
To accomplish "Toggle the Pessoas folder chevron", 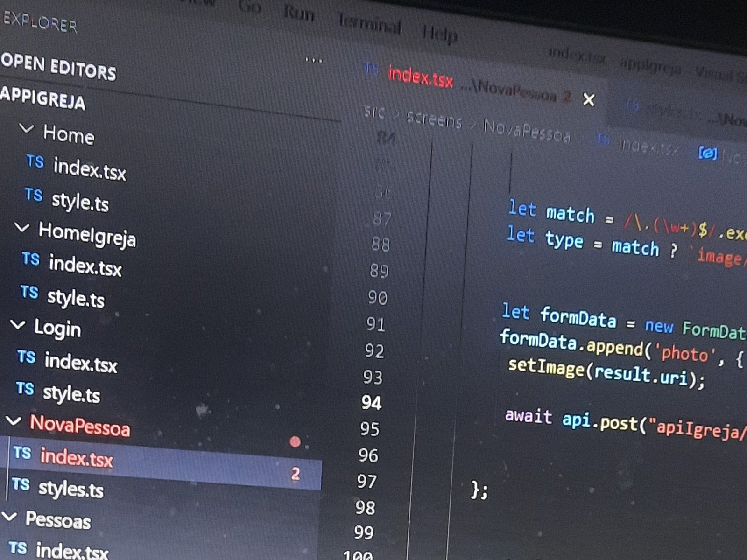I will pos(9,516).
